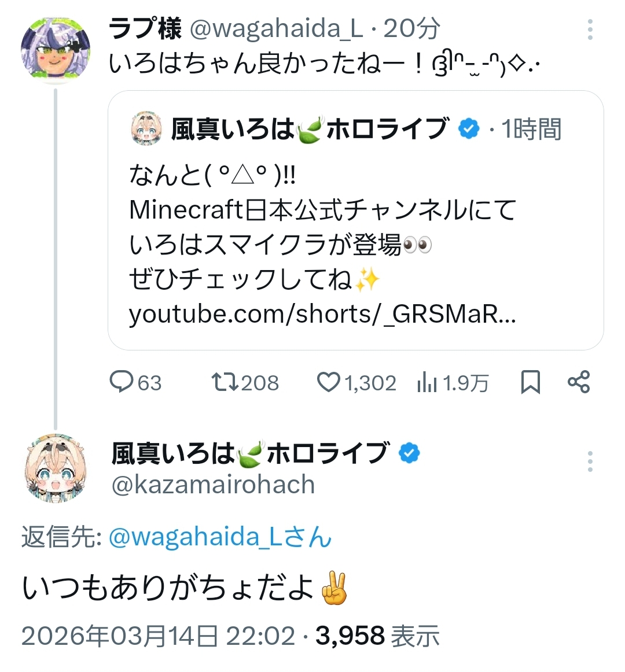Like the tweet with heart icon

[329, 382]
